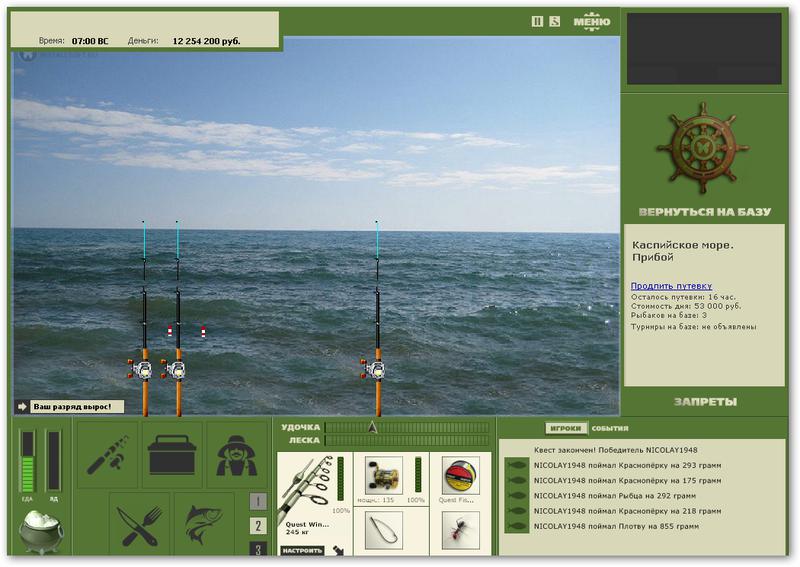Click the money amount 12 254 200 руб.
Image resolution: width=800 pixels, height=567 pixels.
(x=206, y=41)
